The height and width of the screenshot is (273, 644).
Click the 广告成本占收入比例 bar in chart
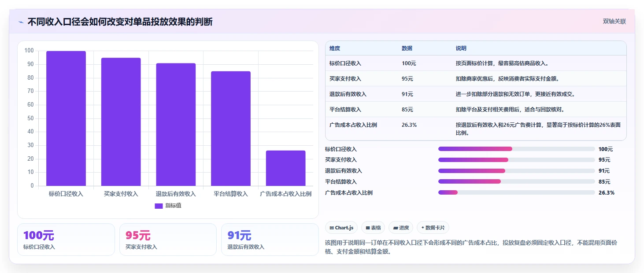285,168
